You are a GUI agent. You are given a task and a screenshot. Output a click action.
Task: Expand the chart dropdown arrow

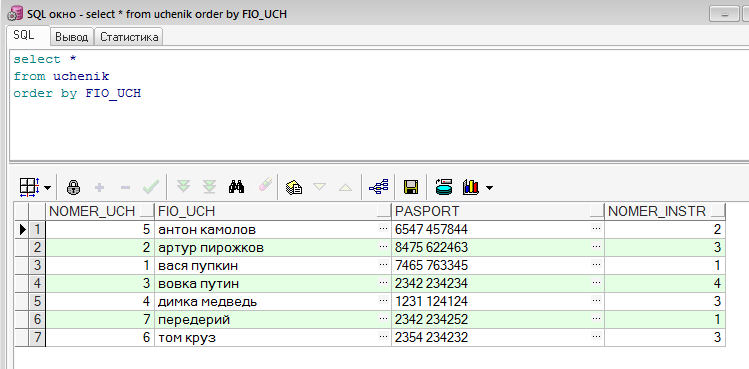[489, 188]
